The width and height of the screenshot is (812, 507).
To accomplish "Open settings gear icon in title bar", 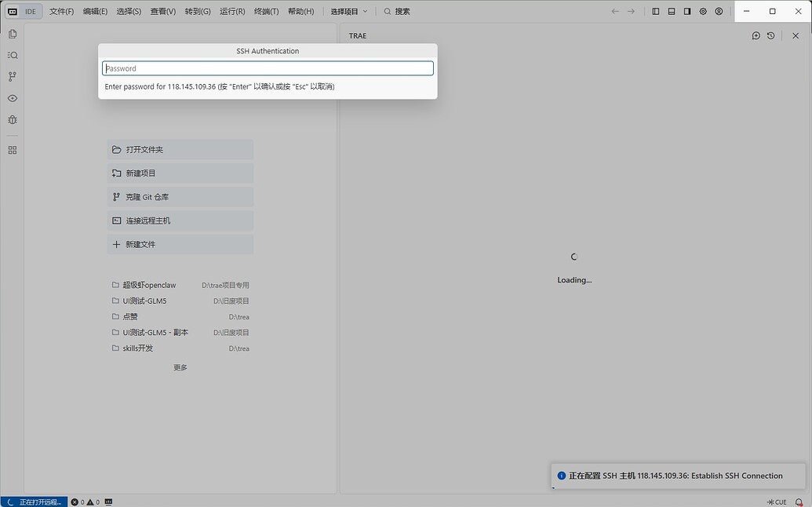I will (x=703, y=12).
